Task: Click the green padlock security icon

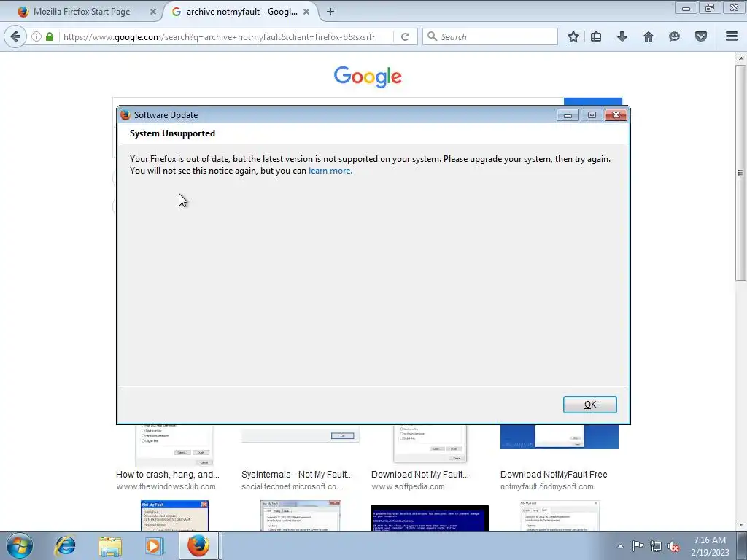Action: [x=49, y=36]
